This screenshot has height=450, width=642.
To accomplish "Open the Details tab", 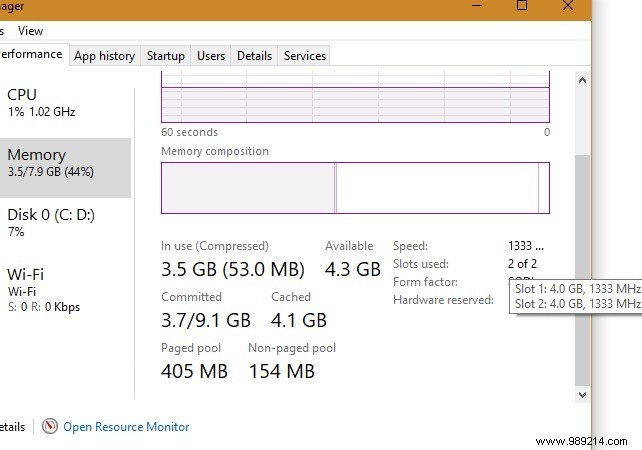I will [x=254, y=56].
